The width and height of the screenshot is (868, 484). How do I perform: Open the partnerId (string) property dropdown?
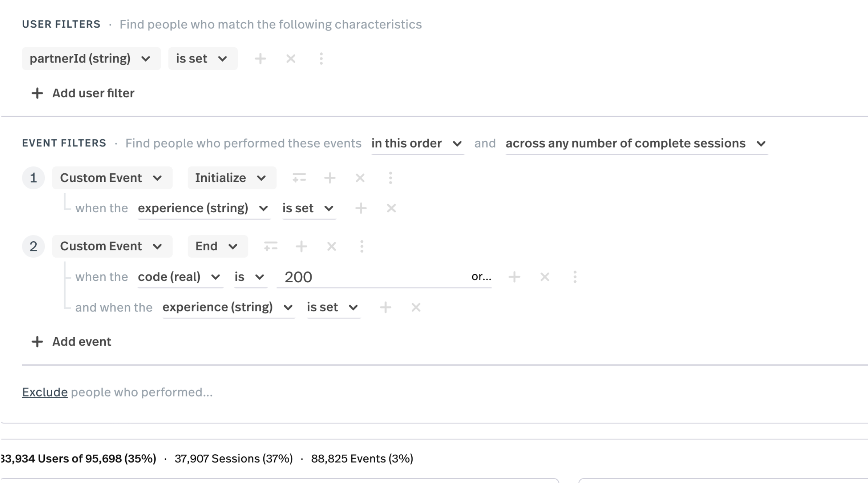91,59
